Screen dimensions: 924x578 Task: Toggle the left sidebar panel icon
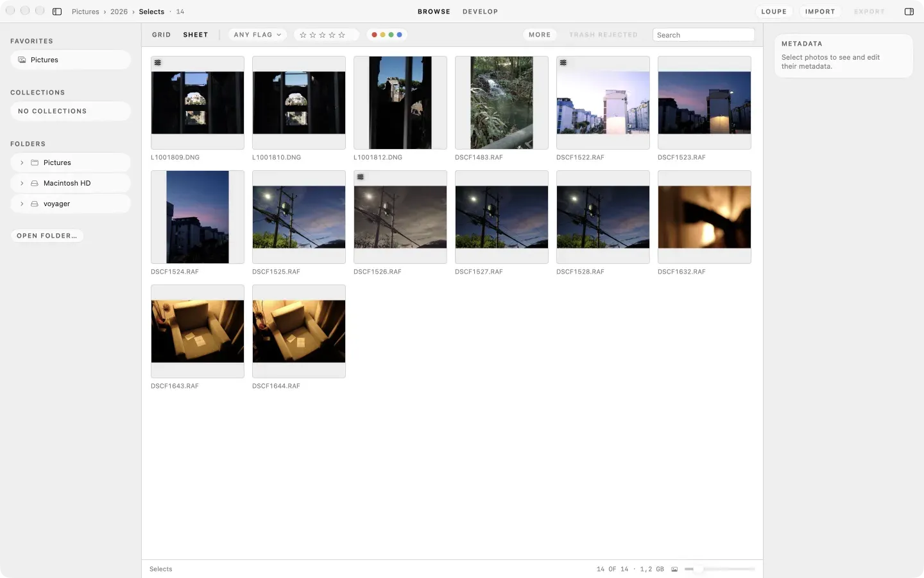[x=57, y=12]
